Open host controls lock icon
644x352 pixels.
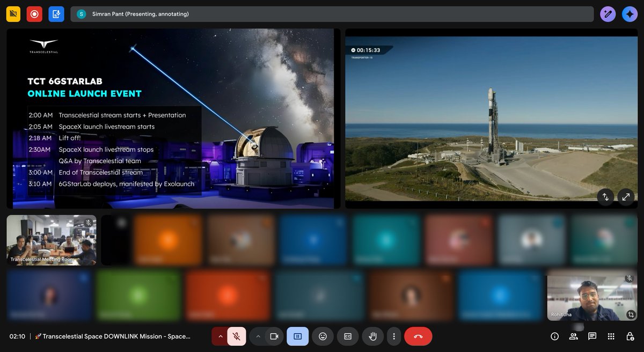click(630, 336)
